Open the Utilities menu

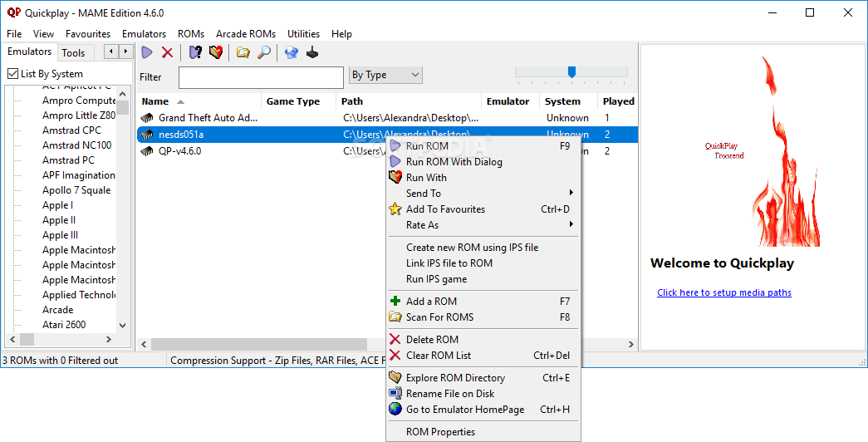(x=303, y=34)
